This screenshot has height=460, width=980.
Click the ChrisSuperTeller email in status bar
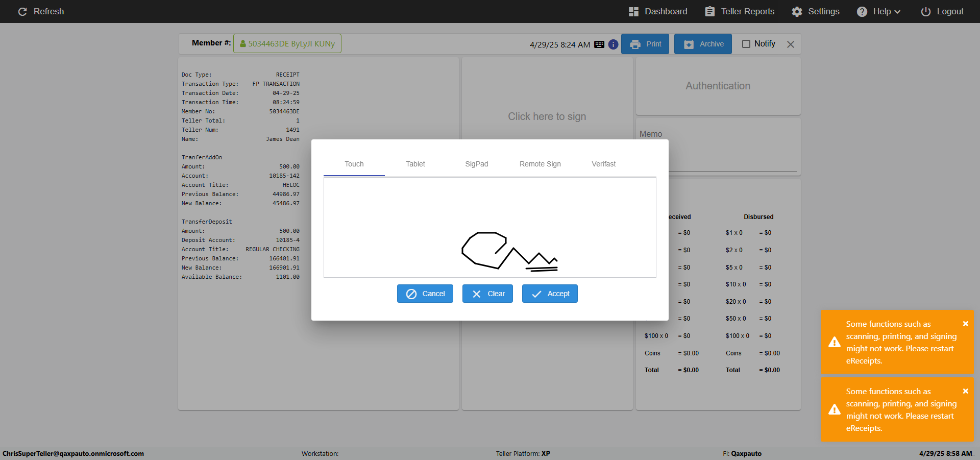pyautogui.click(x=73, y=453)
